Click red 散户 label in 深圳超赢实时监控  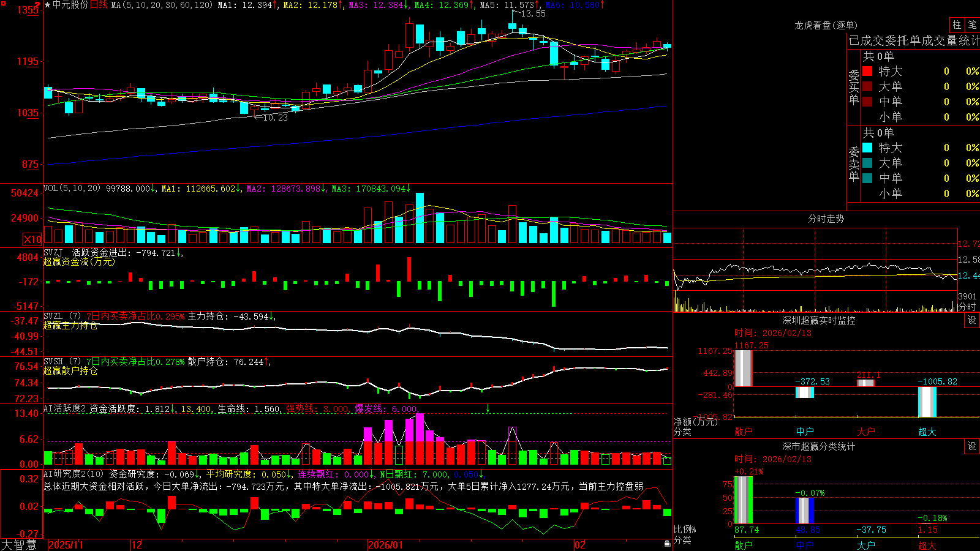click(x=744, y=432)
